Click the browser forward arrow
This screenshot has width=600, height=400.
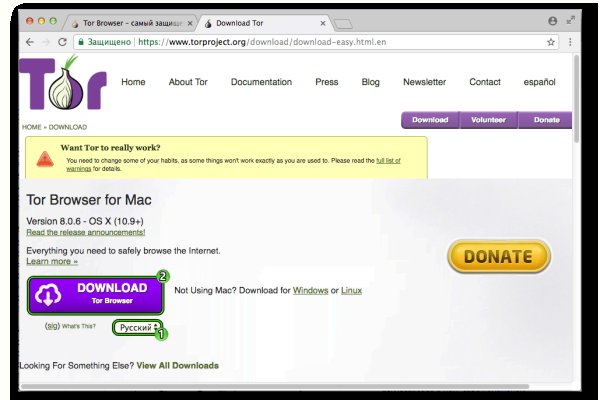(x=46, y=42)
